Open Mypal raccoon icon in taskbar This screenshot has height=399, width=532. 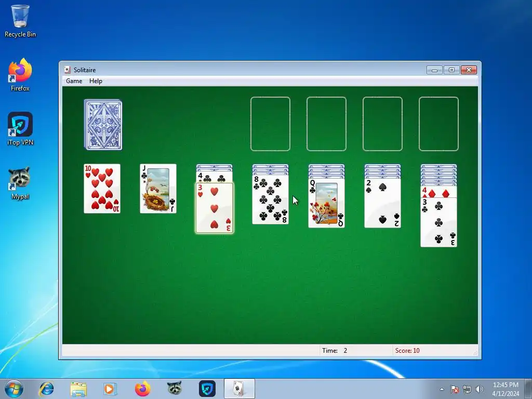click(x=175, y=389)
